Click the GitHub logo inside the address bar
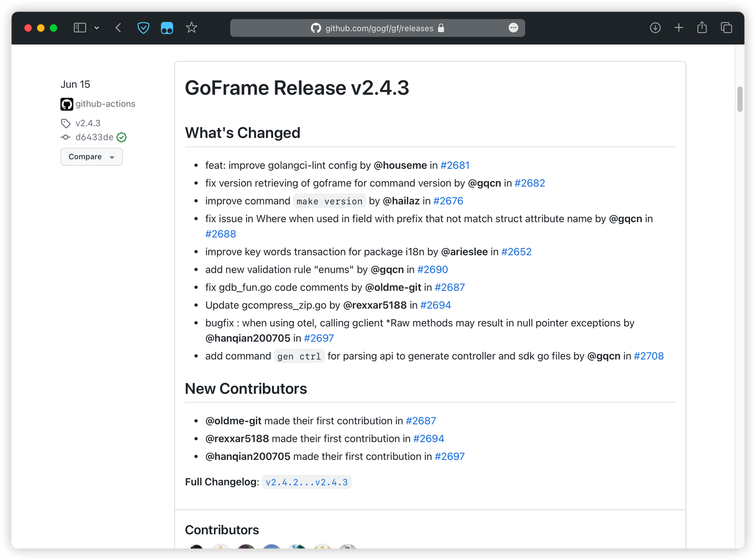The image size is (756, 560). point(316,27)
